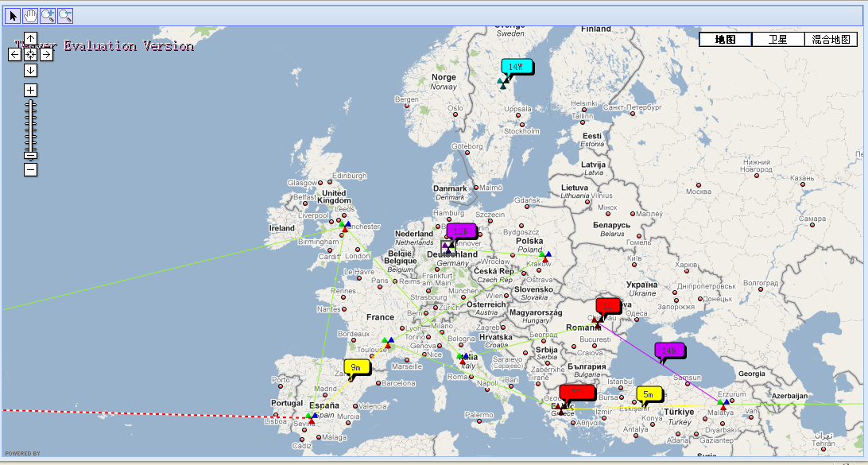Click the zoom slider handle
The width and height of the screenshot is (868, 465).
(x=30, y=156)
